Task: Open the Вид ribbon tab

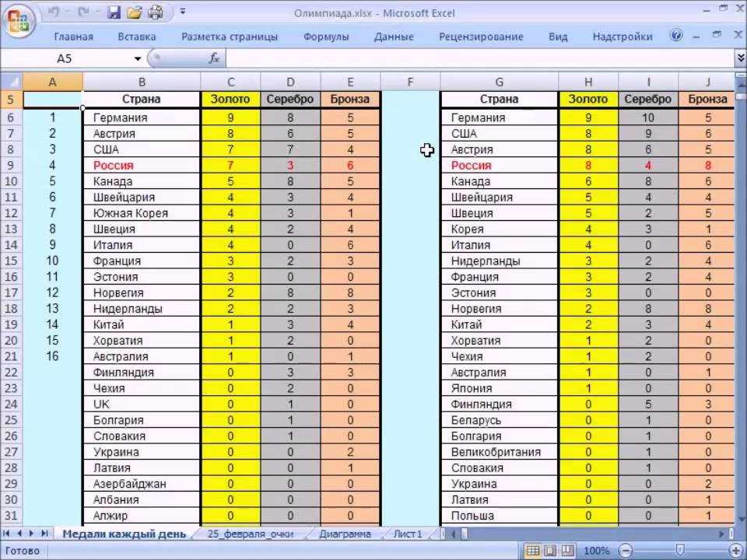Action: pos(558,37)
